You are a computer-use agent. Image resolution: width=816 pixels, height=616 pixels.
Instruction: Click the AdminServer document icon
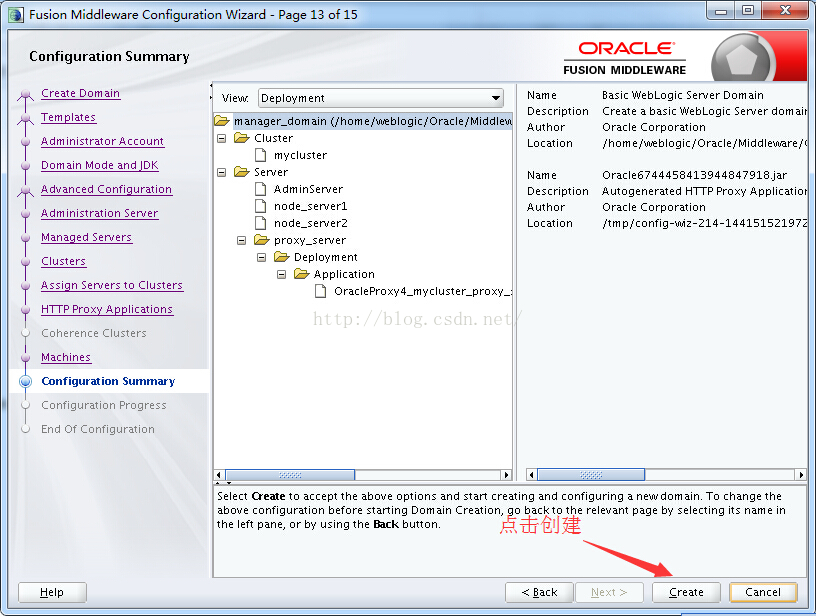(261, 189)
